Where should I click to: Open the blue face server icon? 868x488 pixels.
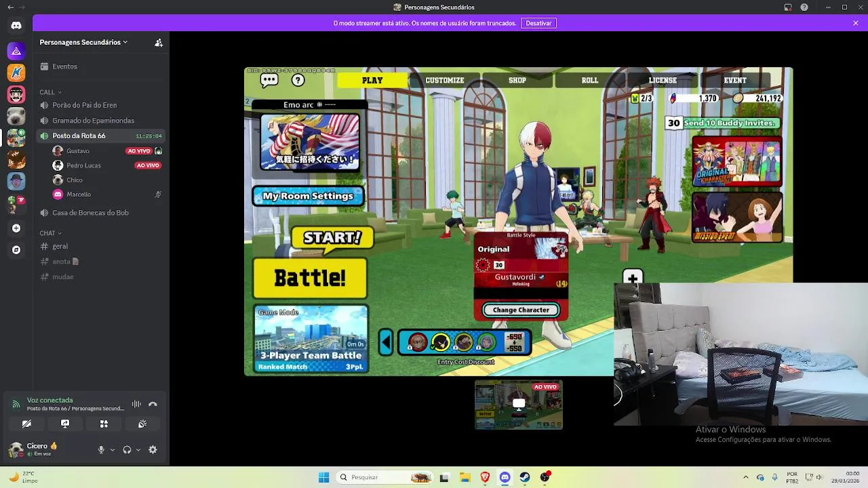(x=16, y=181)
